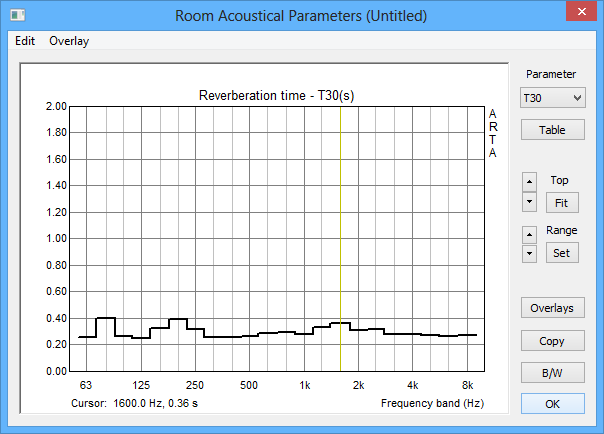Click the Table button
This screenshot has width=604, height=434.
pos(552,130)
